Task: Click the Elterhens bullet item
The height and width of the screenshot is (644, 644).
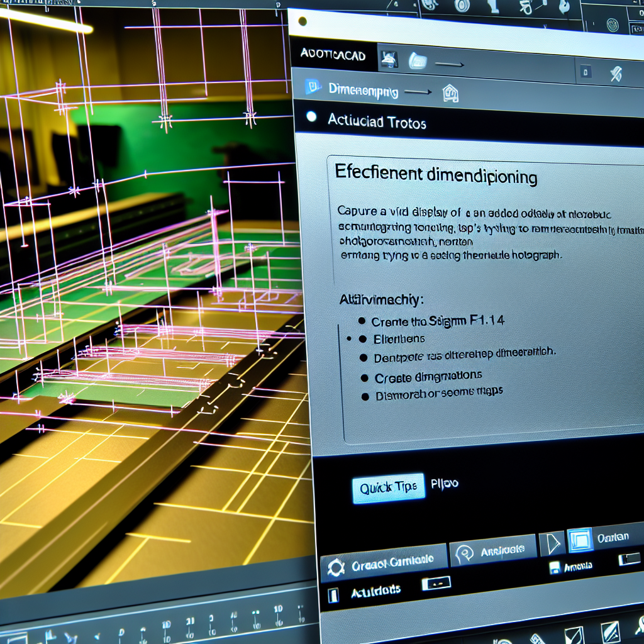Action: click(399, 339)
